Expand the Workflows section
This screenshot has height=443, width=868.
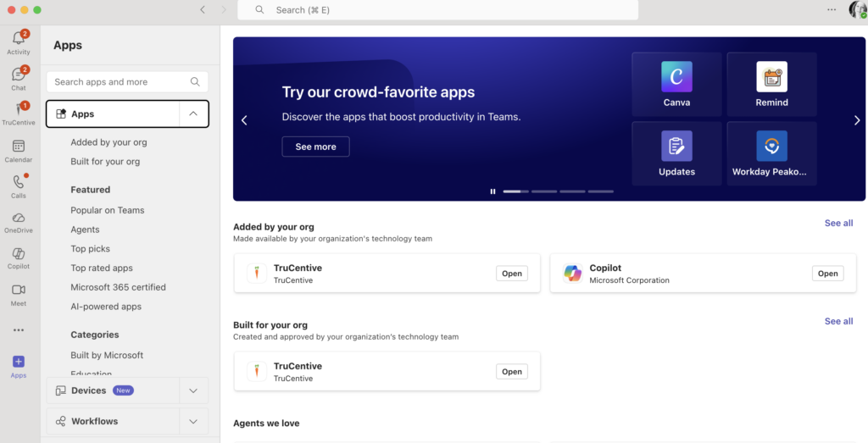coord(193,421)
